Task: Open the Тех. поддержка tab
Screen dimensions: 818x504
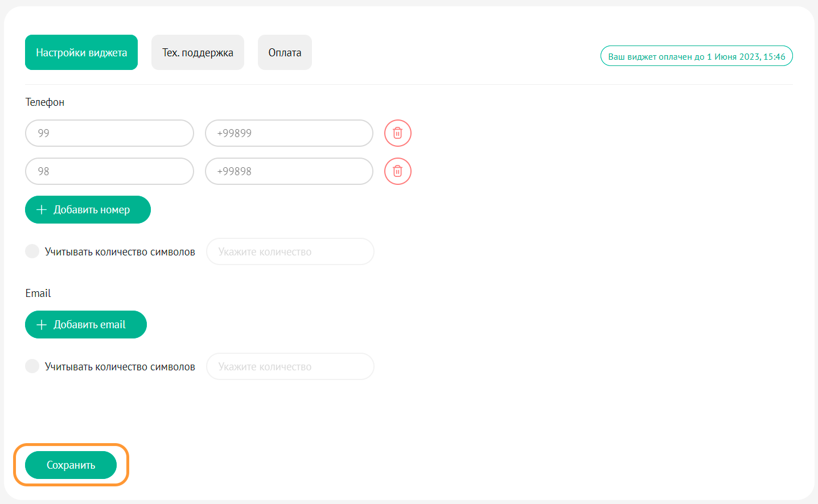Action: [x=198, y=52]
